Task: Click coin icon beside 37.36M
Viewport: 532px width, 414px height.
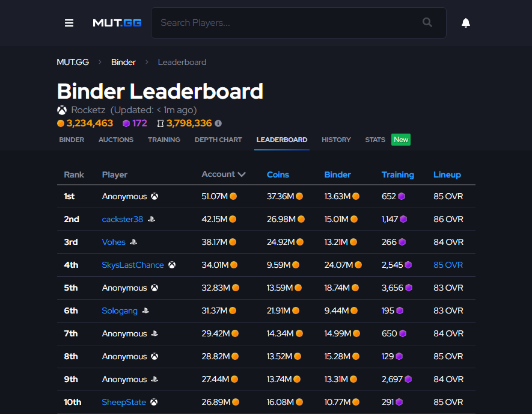Action: point(299,196)
